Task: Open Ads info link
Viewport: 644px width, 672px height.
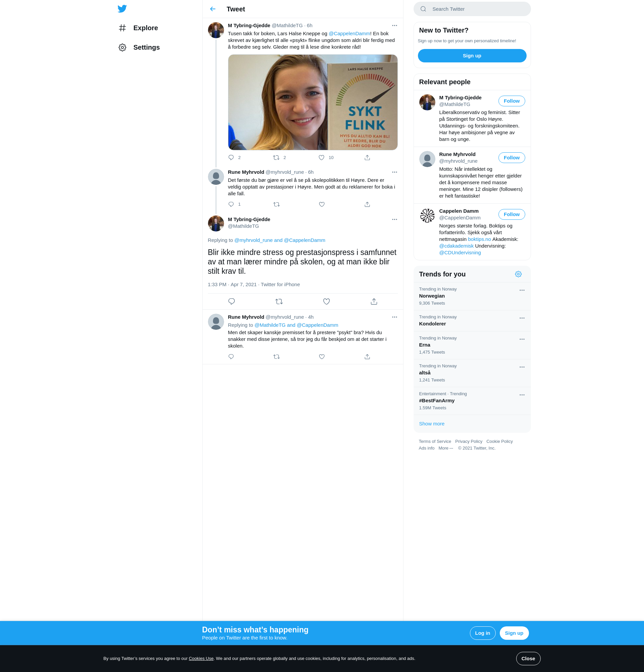Action: (426, 448)
